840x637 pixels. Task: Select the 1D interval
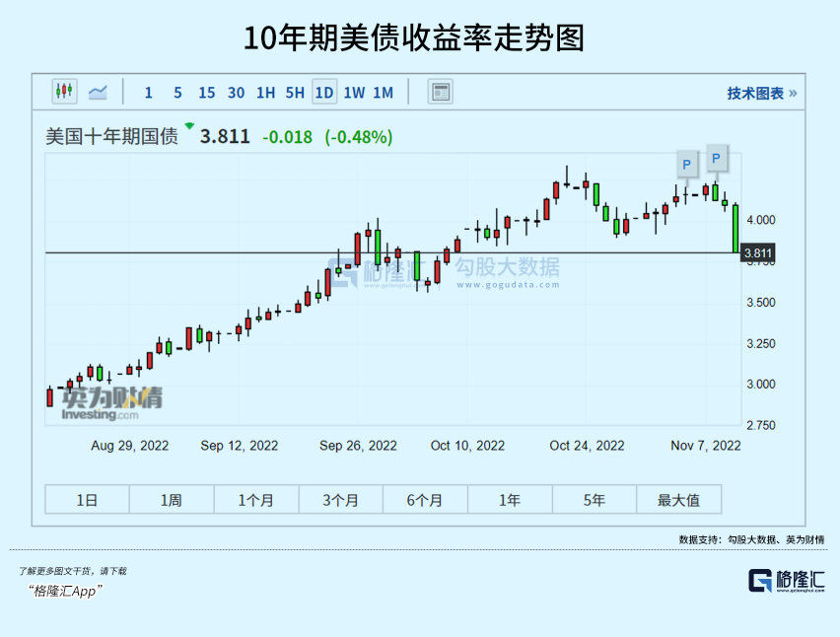(x=324, y=93)
